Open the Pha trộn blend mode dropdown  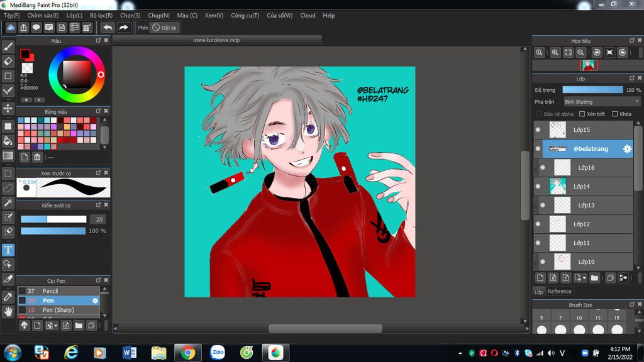click(602, 101)
